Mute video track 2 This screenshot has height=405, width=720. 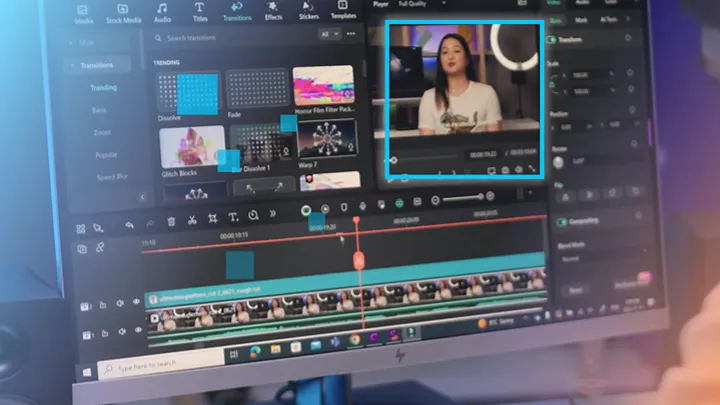[120, 304]
